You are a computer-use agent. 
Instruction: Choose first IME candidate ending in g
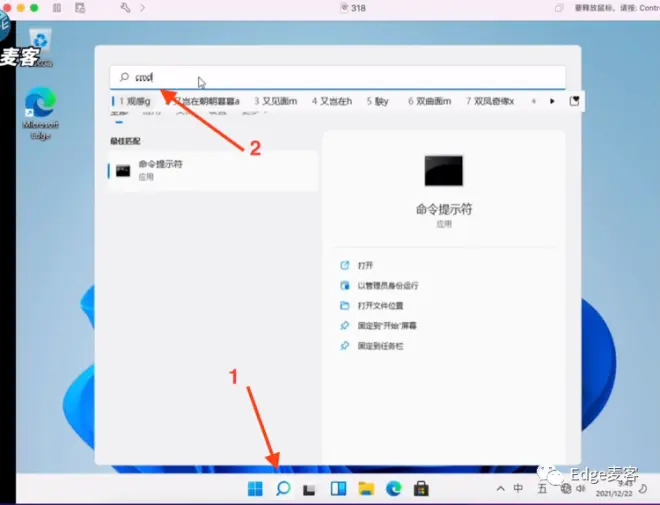(134, 101)
